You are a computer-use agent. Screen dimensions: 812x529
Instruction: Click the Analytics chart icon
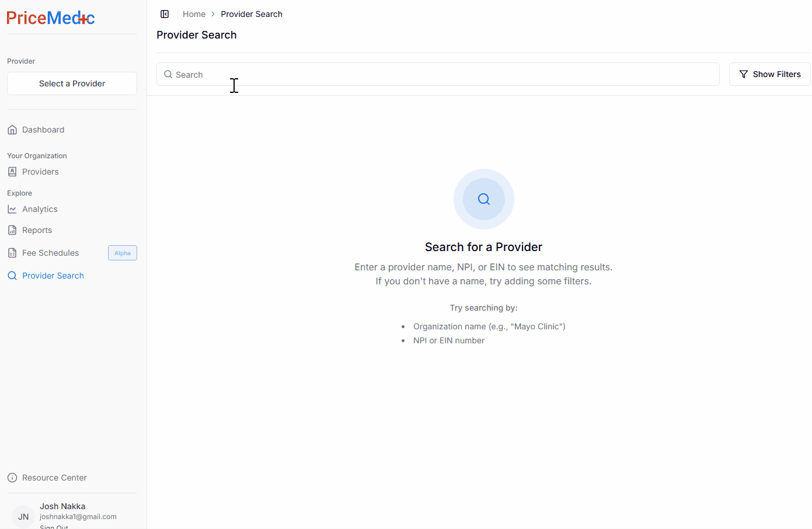pyautogui.click(x=12, y=209)
